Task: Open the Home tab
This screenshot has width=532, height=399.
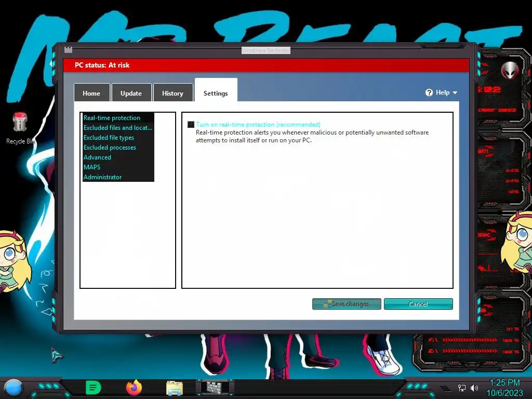Action: click(91, 92)
